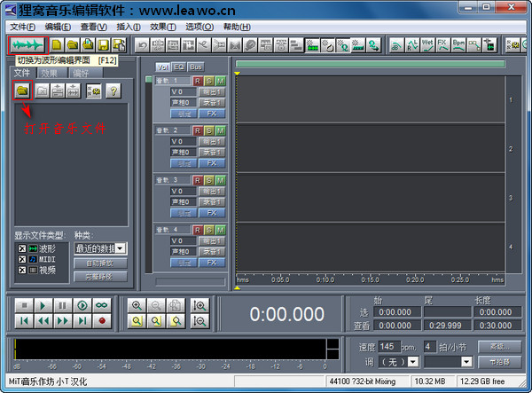Create new session toolbar icon
Screen dimensions: 532x393
coord(57,45)
